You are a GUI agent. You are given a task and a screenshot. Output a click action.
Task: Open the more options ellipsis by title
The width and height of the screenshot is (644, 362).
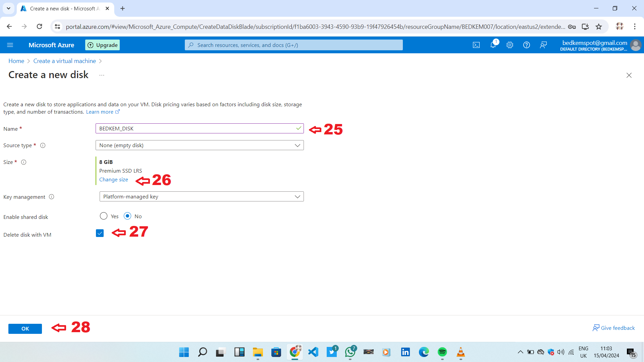click(102, 75)
